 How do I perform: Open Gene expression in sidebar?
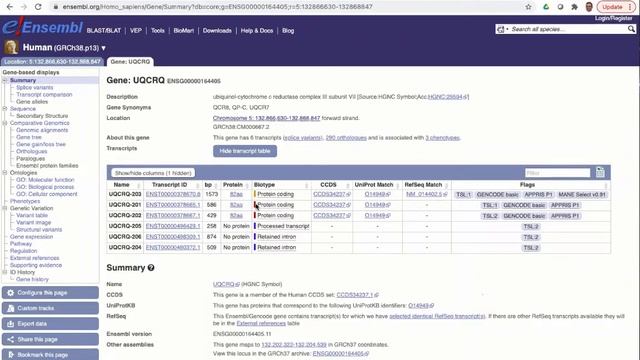pyautogui.click(x=31, y=237)
